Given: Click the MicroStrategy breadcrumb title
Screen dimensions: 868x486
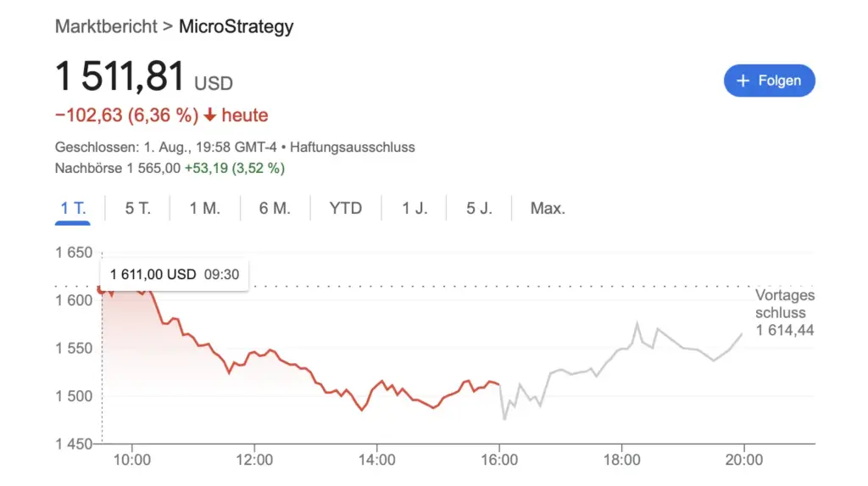Looking at the screenshot, I should point(236,26).
